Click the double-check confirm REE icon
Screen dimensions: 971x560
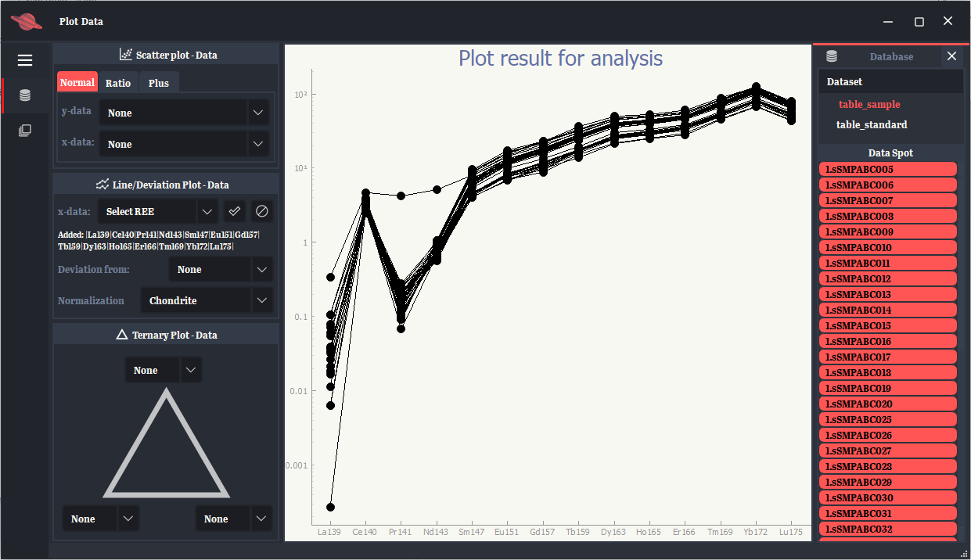[x=234, y=211]
